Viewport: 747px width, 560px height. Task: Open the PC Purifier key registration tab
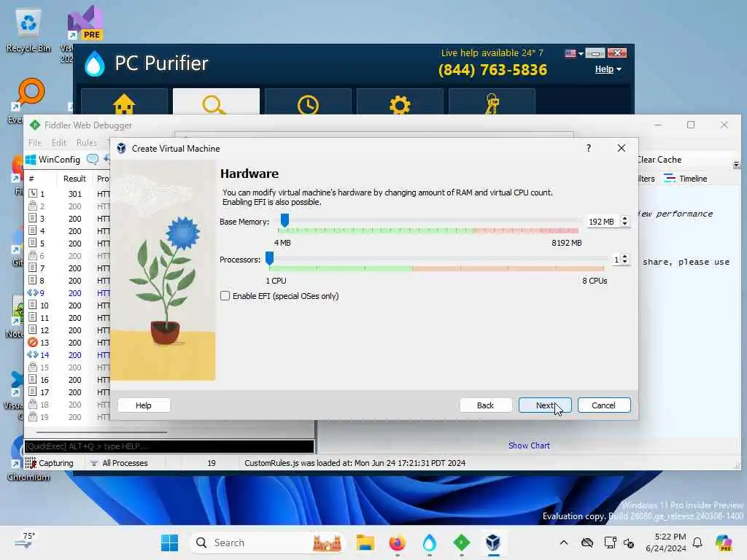[x=492, y=101]
